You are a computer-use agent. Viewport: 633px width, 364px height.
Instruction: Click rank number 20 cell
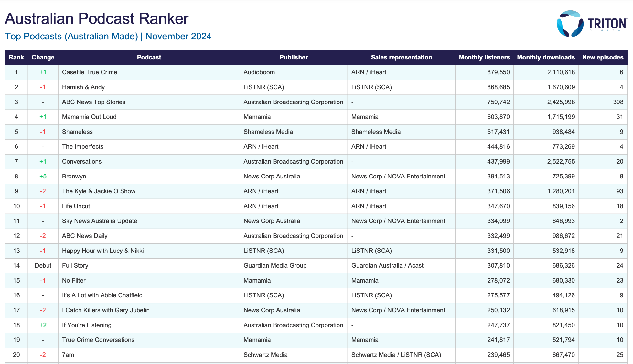[16, 355]
